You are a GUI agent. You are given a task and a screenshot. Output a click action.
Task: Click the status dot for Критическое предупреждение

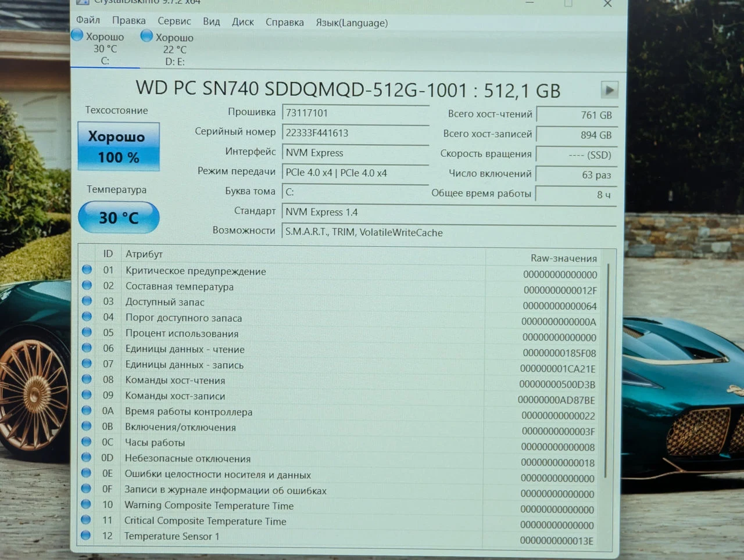point(87,270)
